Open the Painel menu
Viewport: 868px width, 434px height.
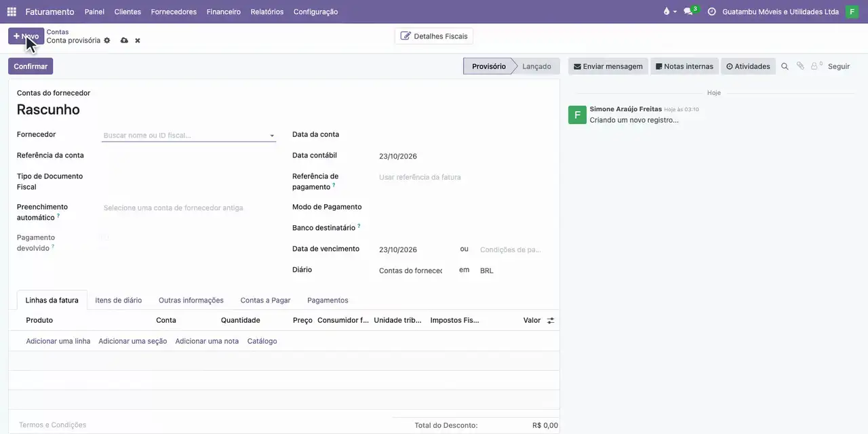click(x=94, y=12)
